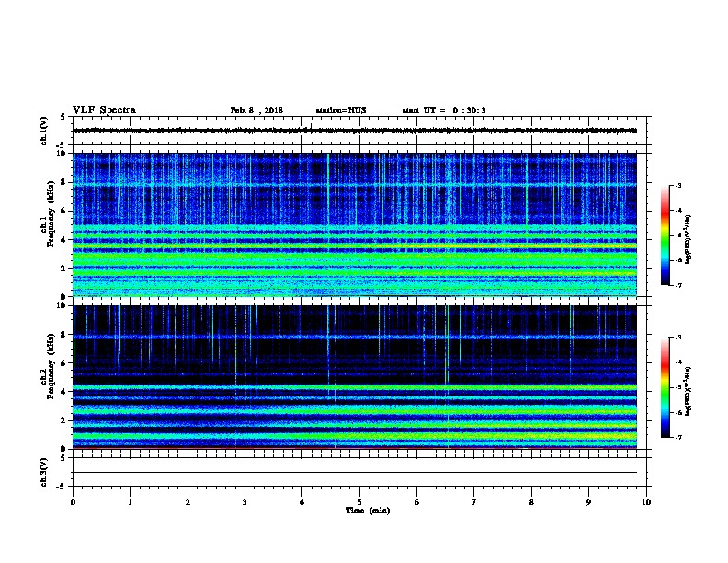Click inside the ch.1 spectrogram panel

355,224
